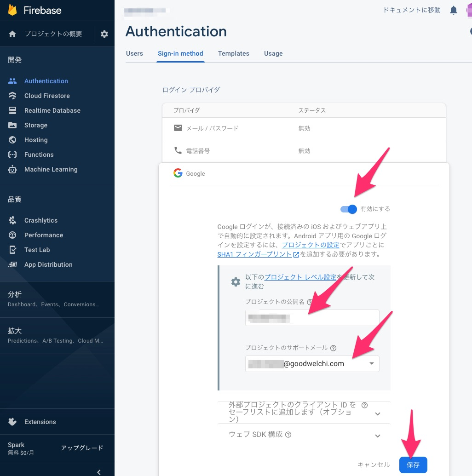Viewport: 472px width, 476px height.
Task: Click the Crashlytics icon
Action: pyautogui.click(x=12, y=220)
